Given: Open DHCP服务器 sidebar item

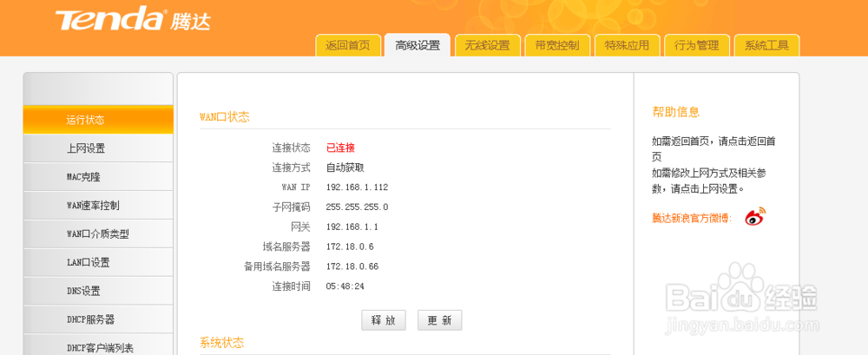Looking at the screenshot, I should click(98, 319).
